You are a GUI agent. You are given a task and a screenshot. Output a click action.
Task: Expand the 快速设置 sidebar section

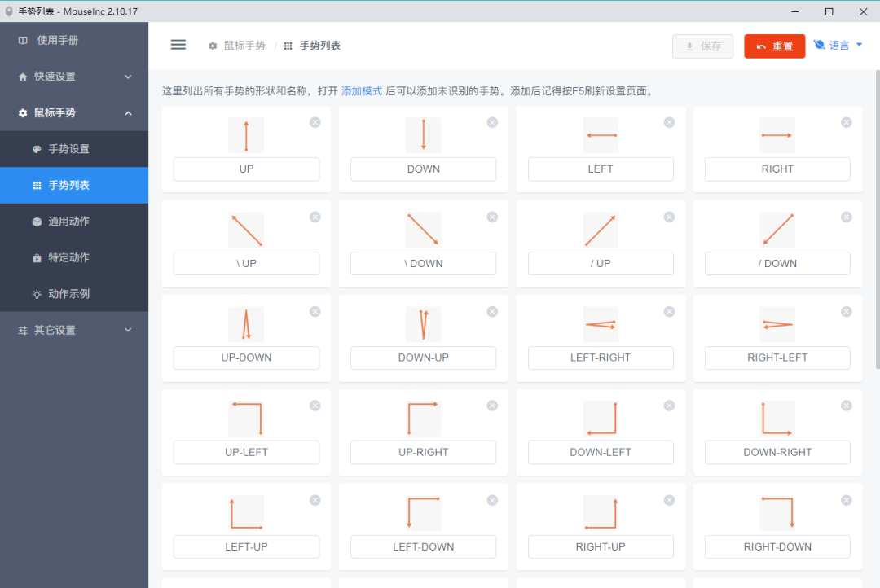[74, 77]
